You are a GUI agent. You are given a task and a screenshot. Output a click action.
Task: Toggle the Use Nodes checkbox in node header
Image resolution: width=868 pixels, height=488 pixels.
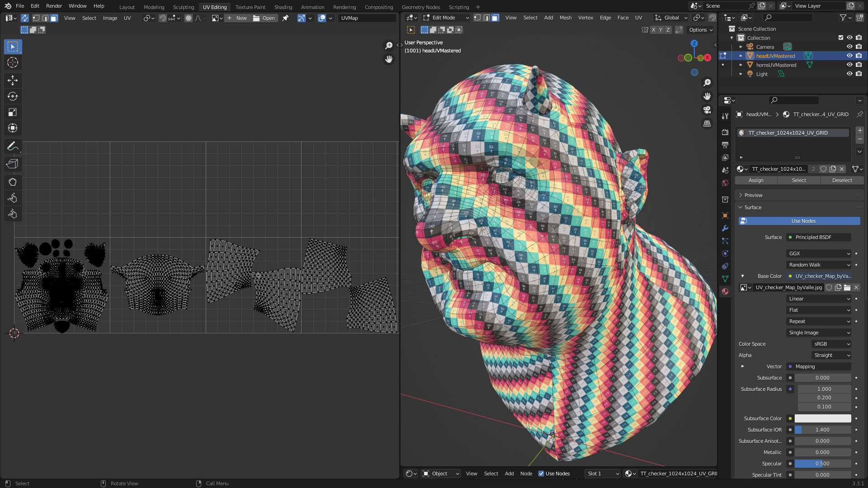(x=541, y=474)
